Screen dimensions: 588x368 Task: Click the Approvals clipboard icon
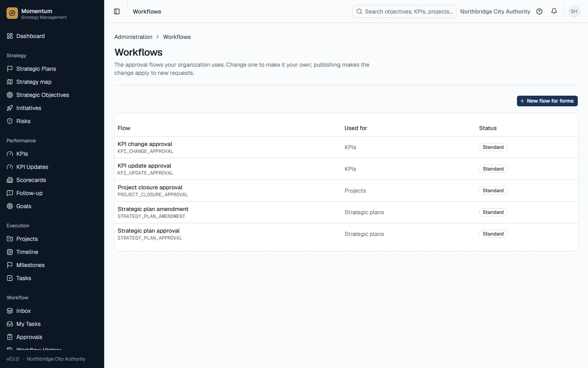[10, 337]
